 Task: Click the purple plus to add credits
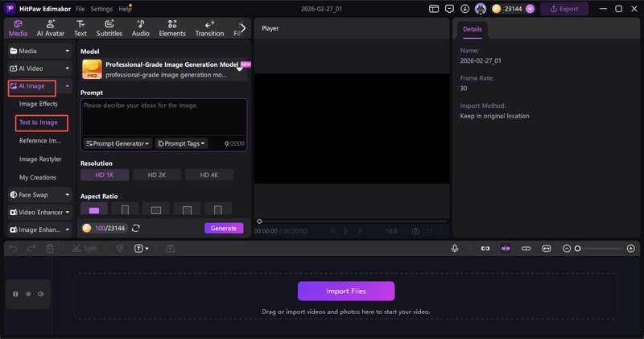(530, 9)
